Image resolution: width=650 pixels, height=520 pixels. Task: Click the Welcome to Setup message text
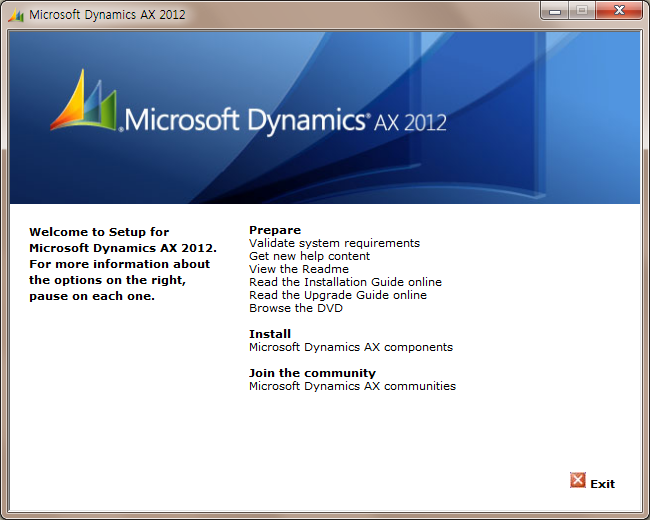pyautogui.click(x=123, y=264)
